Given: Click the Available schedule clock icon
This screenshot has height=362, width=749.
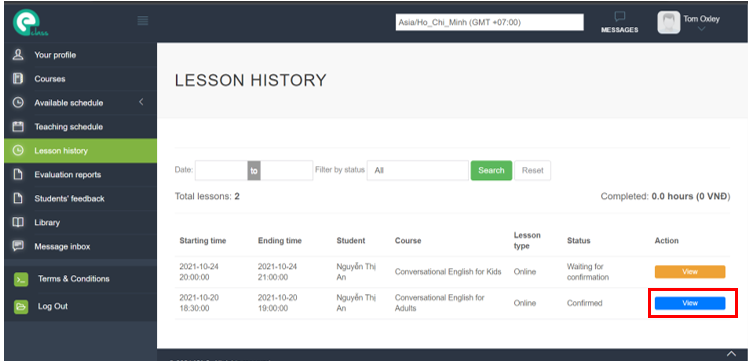Looking at the screenshot, I should point(18,103).
